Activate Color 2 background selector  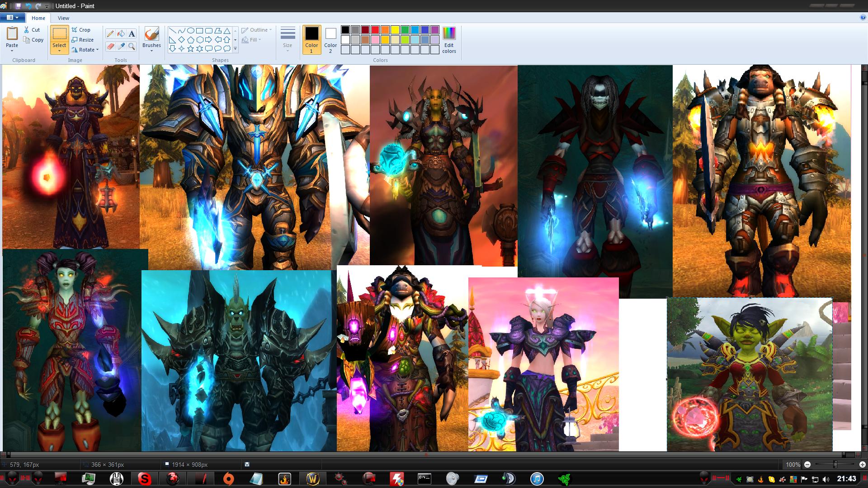(x=330, y=40)
